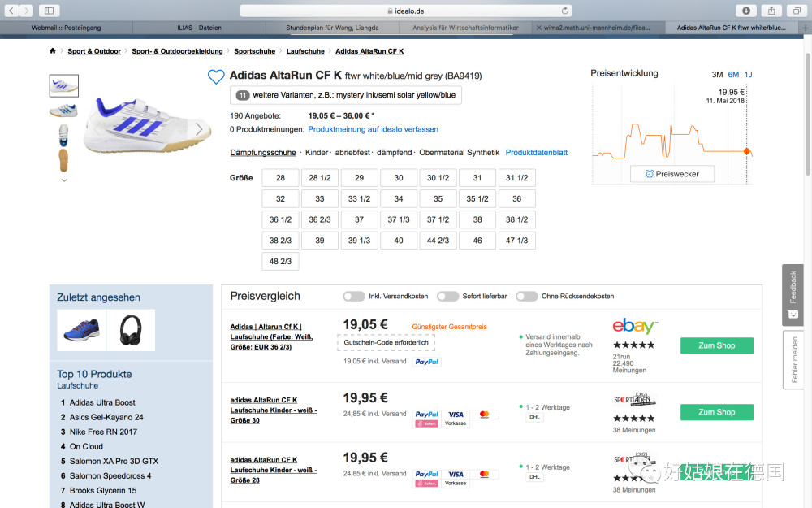Toggle Inkl. Versandkosten switch
The height and width of the screenshot is (508, 812).
[354, 296]
